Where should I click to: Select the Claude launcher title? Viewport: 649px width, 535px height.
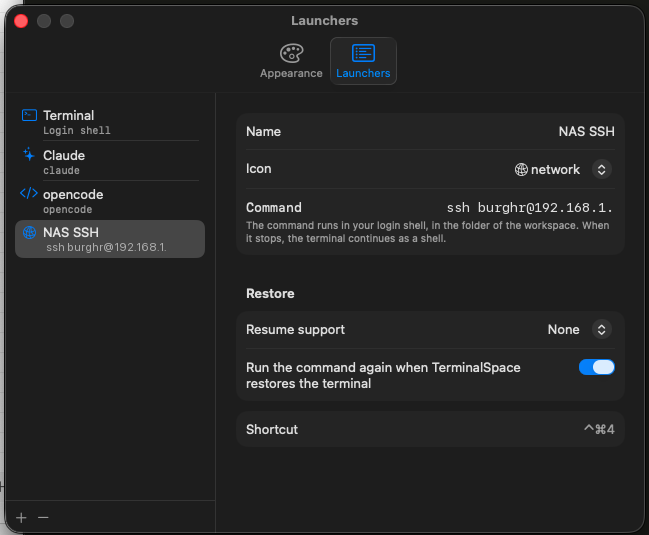click(64, 156)
